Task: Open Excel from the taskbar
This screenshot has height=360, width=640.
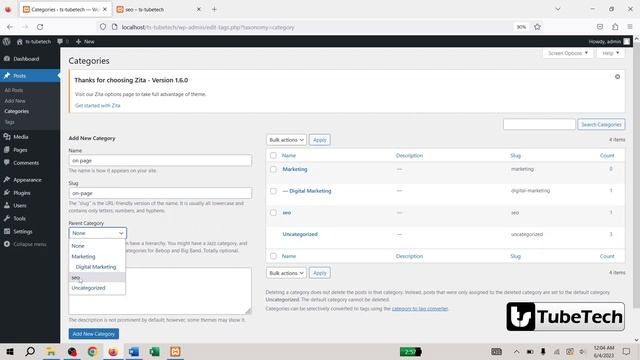Action: pos(154,351)
